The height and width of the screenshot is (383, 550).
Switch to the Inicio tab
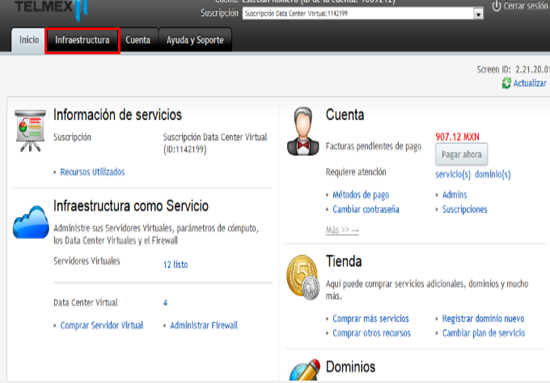(x=28, y=41)
